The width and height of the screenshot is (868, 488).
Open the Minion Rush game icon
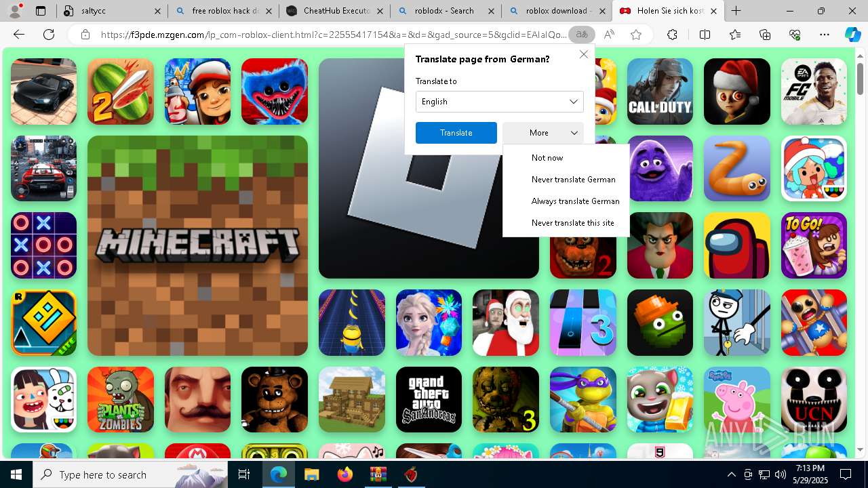tap(352, 323)
